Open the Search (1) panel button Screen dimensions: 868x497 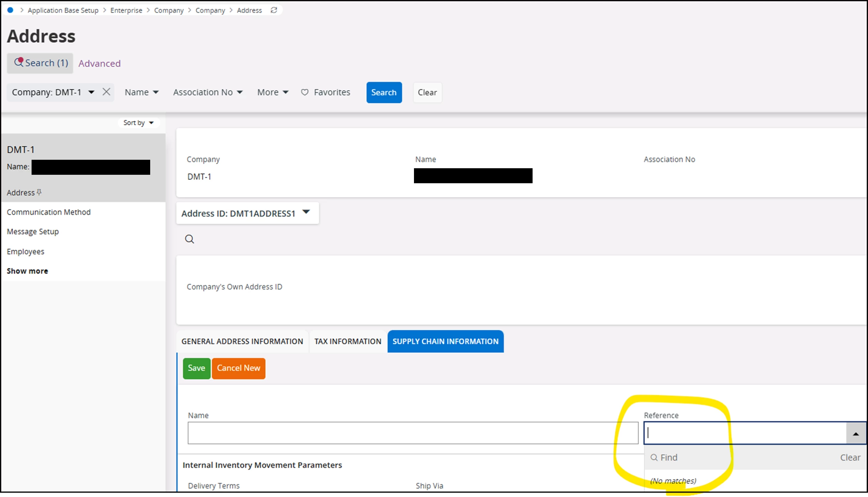[40, 63]
